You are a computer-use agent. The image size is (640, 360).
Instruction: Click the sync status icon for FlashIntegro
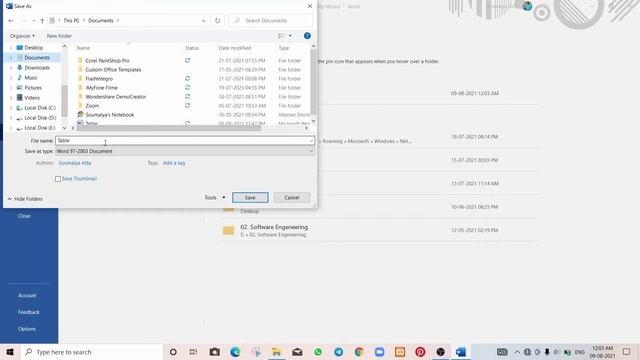(x=187, y=78)
